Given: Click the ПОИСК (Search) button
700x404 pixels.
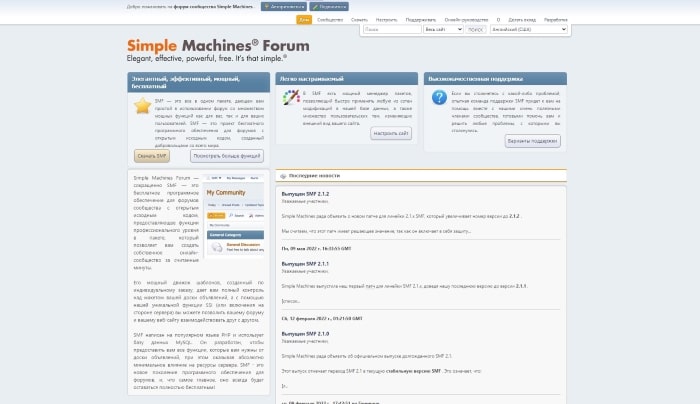Looking at the screenshot, I should (476, 29).
